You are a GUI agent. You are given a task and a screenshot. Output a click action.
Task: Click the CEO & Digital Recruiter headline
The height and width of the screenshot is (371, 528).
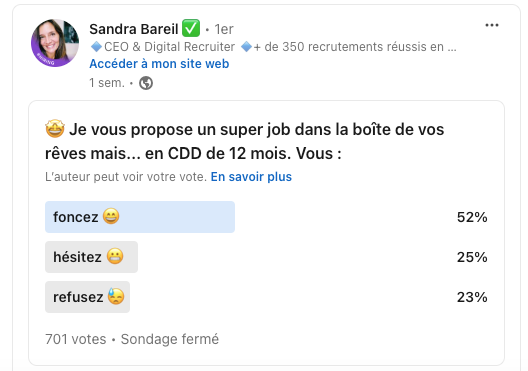169,47
